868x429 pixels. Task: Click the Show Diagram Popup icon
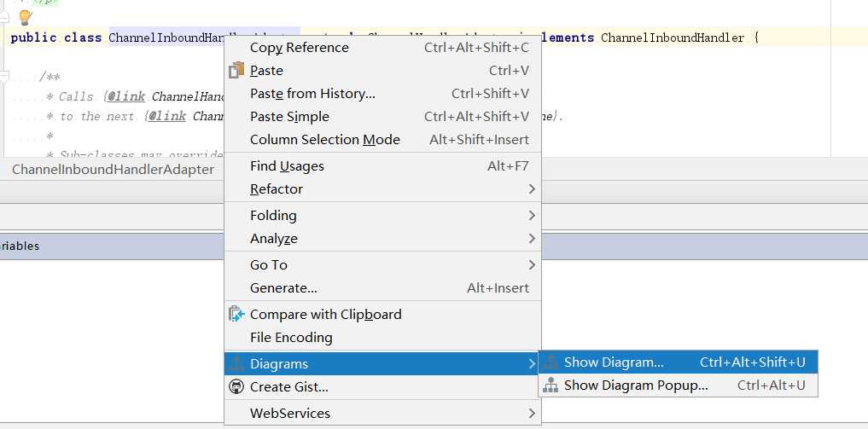pyautogui.click(x=551, y=386)
